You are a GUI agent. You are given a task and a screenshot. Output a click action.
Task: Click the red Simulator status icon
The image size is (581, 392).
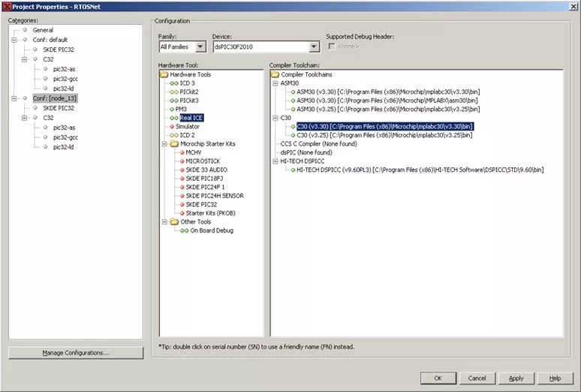coord(172,126)
